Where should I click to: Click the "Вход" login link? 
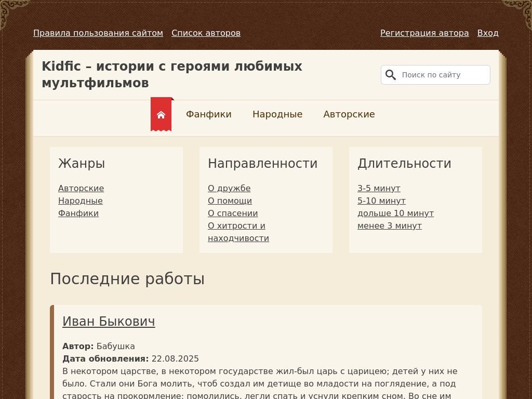(488, 33)
